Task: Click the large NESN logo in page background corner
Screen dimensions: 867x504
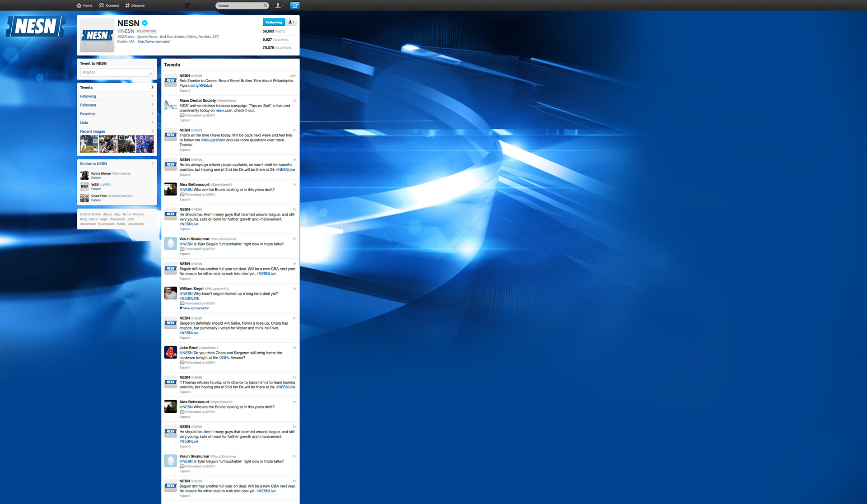Action: pyautogui.click(x=36, y=26)
